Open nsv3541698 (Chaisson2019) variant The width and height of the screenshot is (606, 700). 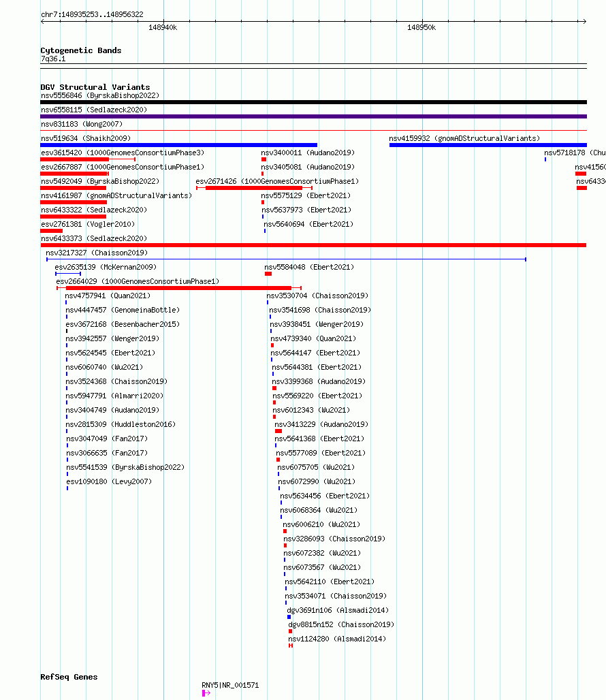pyautogui.click(x=320, y=310)
